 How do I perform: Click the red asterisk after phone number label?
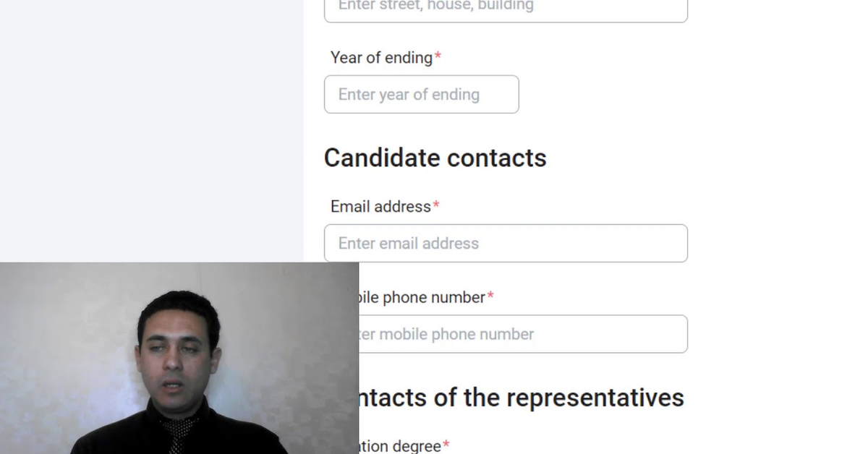490,297
